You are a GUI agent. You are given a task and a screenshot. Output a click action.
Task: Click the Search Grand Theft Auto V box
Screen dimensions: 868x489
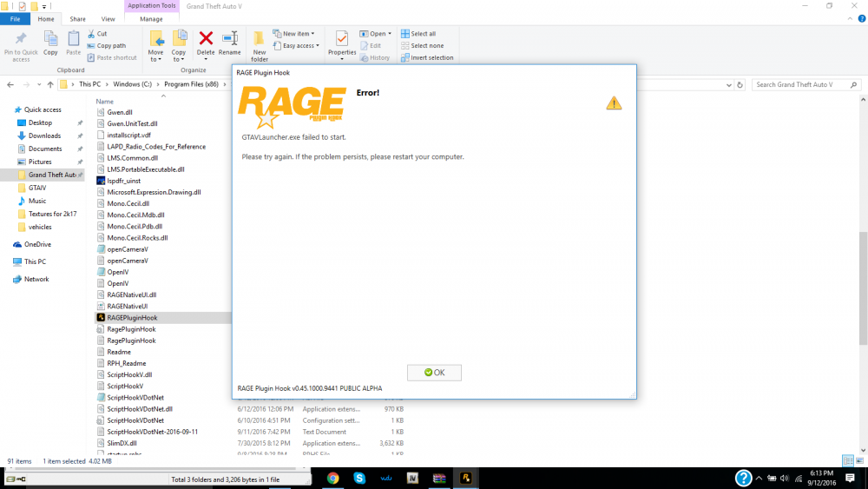pos(806,85)
